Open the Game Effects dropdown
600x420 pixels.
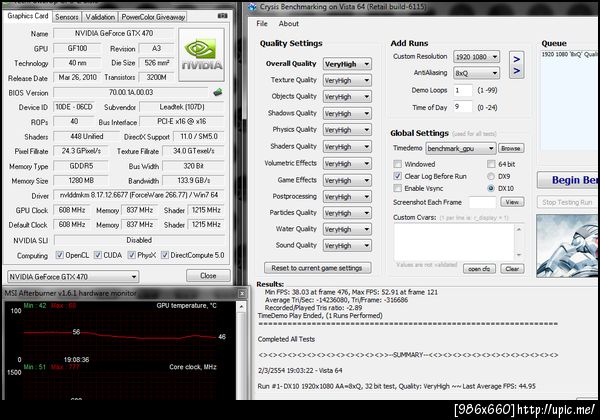[347, 180]
